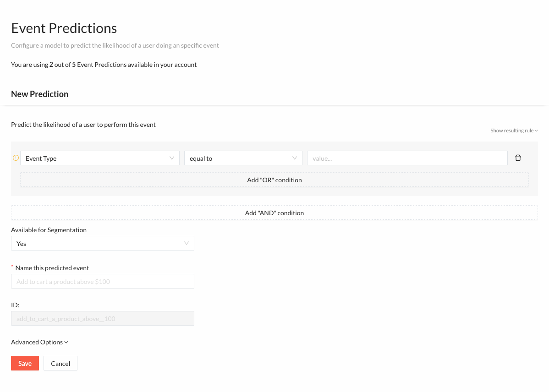This screenshot has height=392, width=549.
Task: Delete the Event Type condition with trash icon
Action: pyautogui.click(x=518, y=158)
